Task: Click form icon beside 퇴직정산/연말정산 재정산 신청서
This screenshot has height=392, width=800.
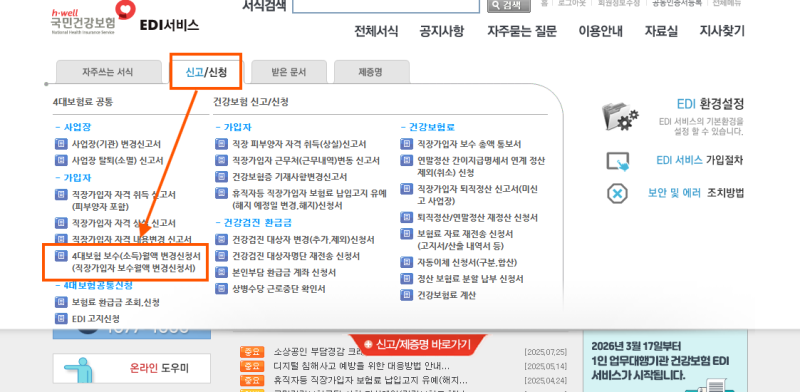Action: 406,218
